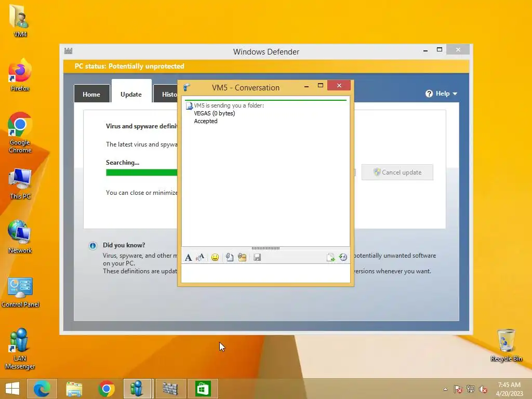Click the received folder file icon in the chat

tap(189, 106)
